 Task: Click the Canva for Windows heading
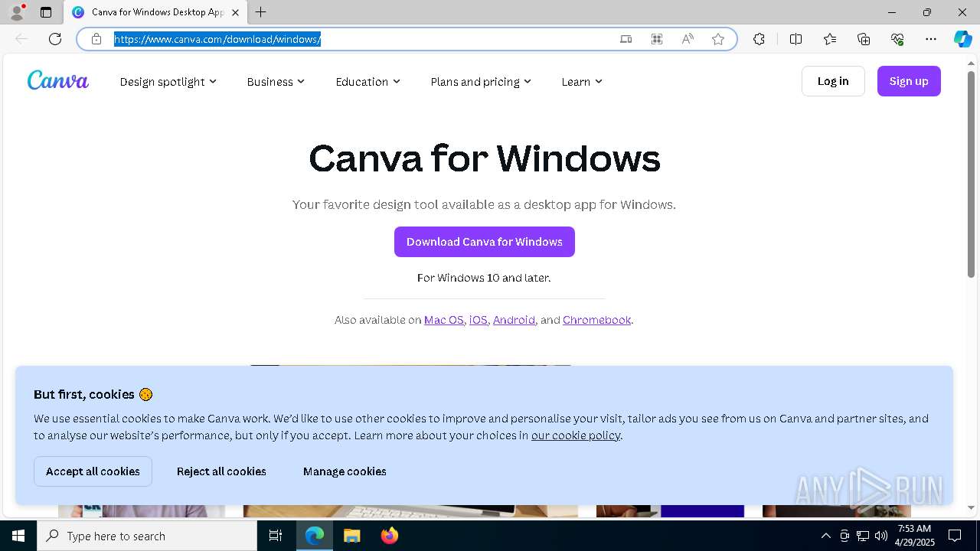[x=485, y=158]
